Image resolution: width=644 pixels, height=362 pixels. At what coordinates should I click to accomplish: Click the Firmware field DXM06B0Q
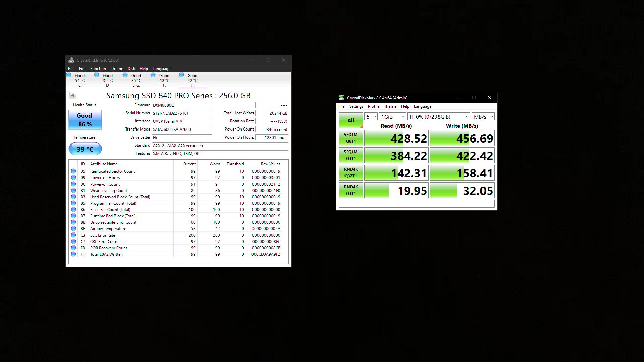point(182,105)
